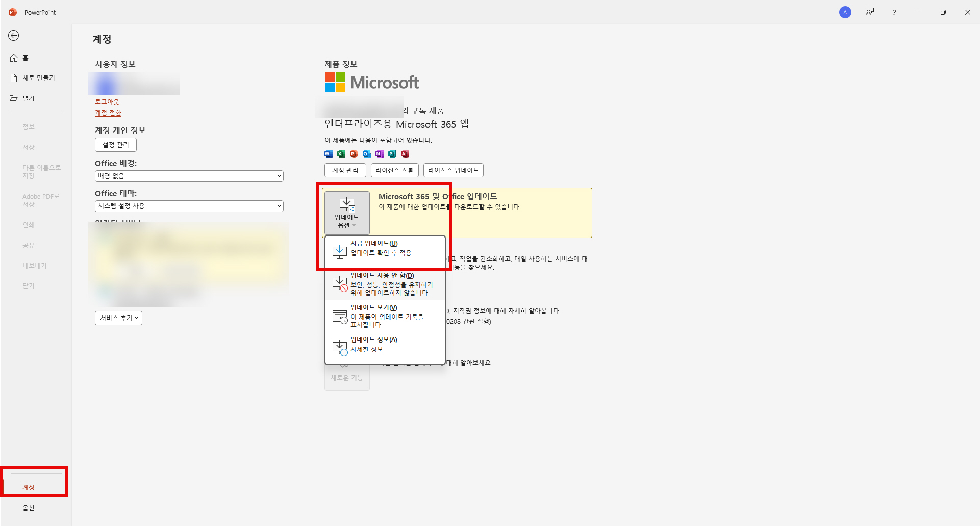Choose 지금 업데이트 update now

(385, 252)
